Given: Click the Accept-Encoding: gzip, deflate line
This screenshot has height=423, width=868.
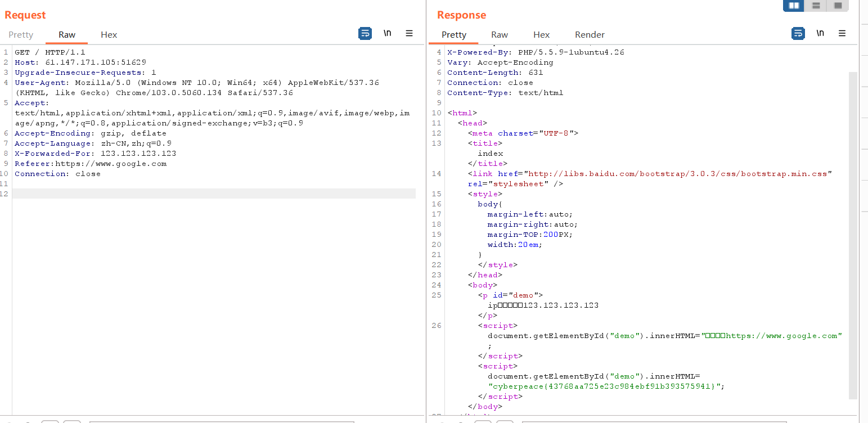Looking at the screenshot, I should (91, 133).
